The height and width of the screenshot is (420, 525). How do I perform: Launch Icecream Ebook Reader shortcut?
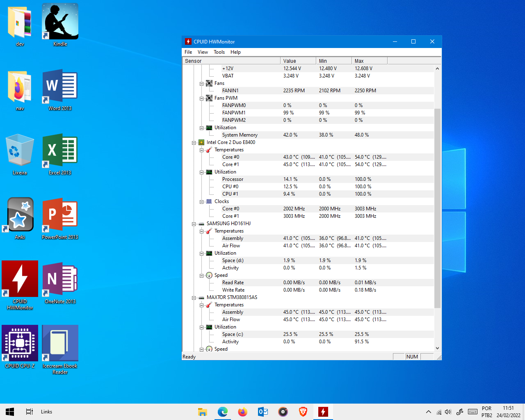click(60, 350)
